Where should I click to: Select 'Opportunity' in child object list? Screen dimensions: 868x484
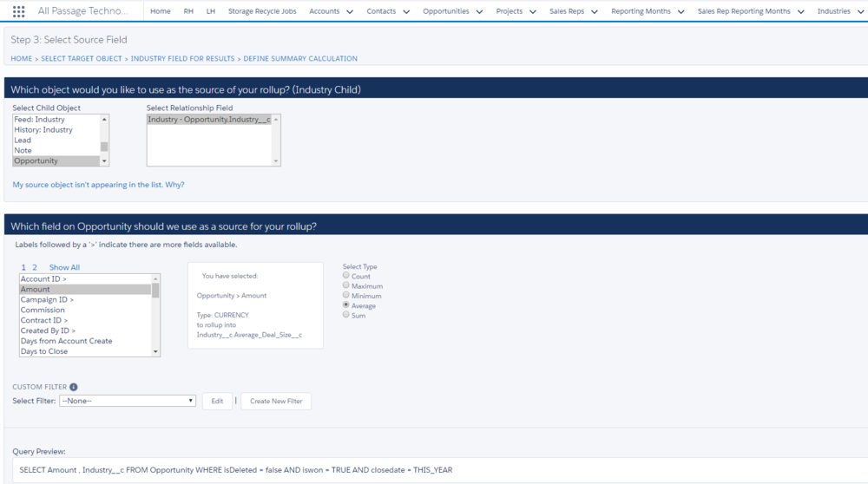(x=56, y=161)
